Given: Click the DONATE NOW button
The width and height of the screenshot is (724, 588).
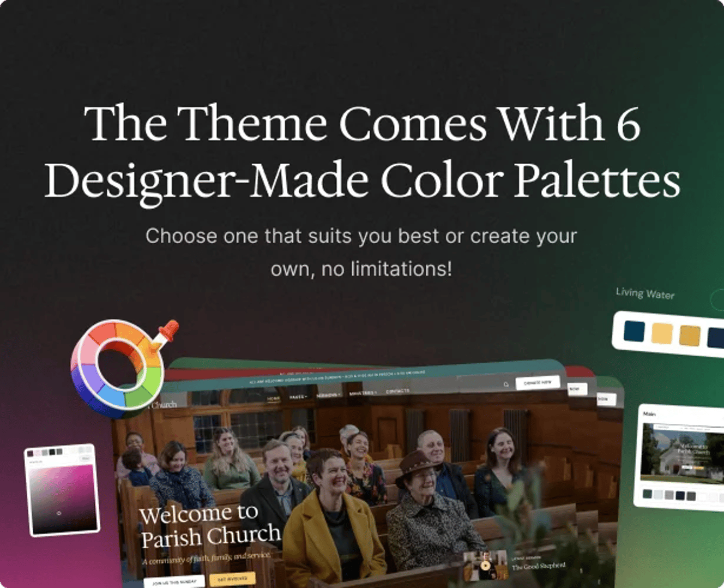Looking at the screenshot, I should 537,382.
